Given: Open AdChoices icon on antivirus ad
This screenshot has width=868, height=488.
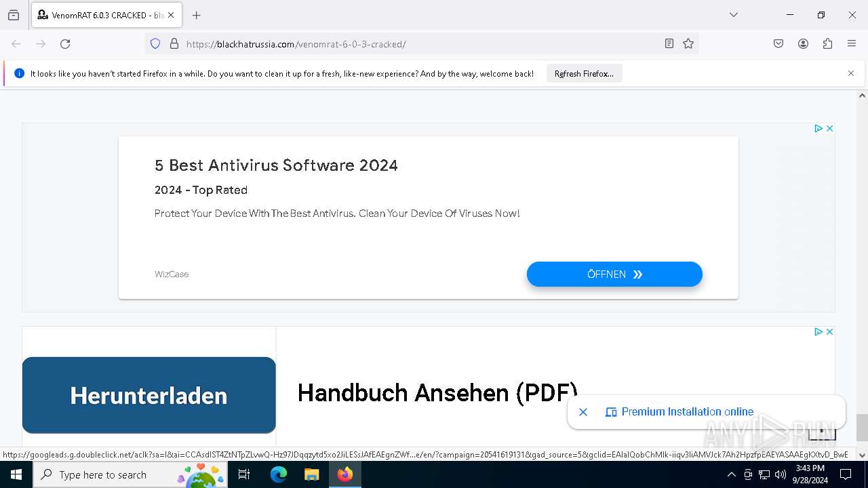Looking at the screenshot, I should coord(818,128).
